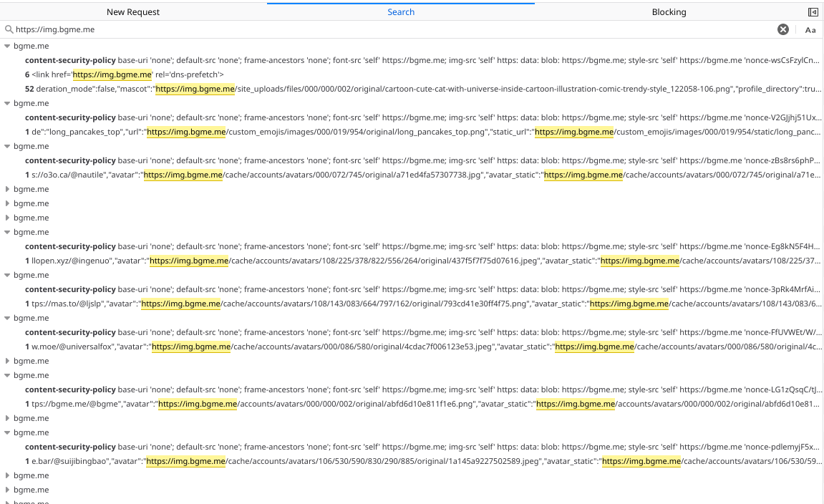The height and width of the screenshot is (504, 824).
Task: Click the magnifier icon in search box
Action: (9, 30)
